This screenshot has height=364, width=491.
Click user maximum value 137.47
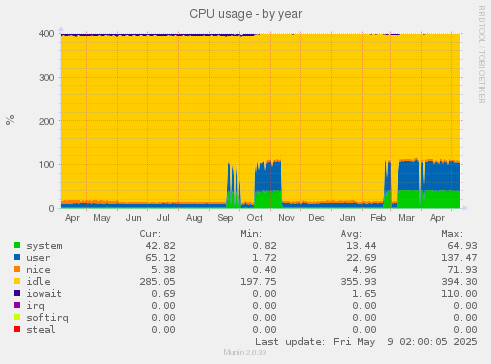(459, 258)
